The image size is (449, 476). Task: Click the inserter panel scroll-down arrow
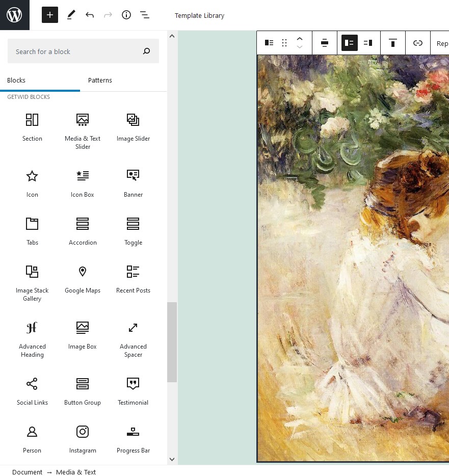172,459
